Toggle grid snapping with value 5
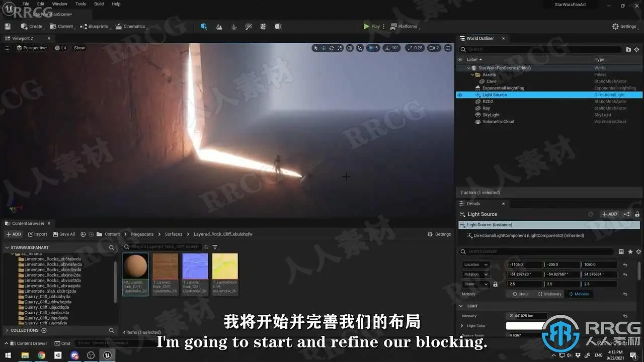644x362 pixels. pyautogui.click(x=373, y=48)
